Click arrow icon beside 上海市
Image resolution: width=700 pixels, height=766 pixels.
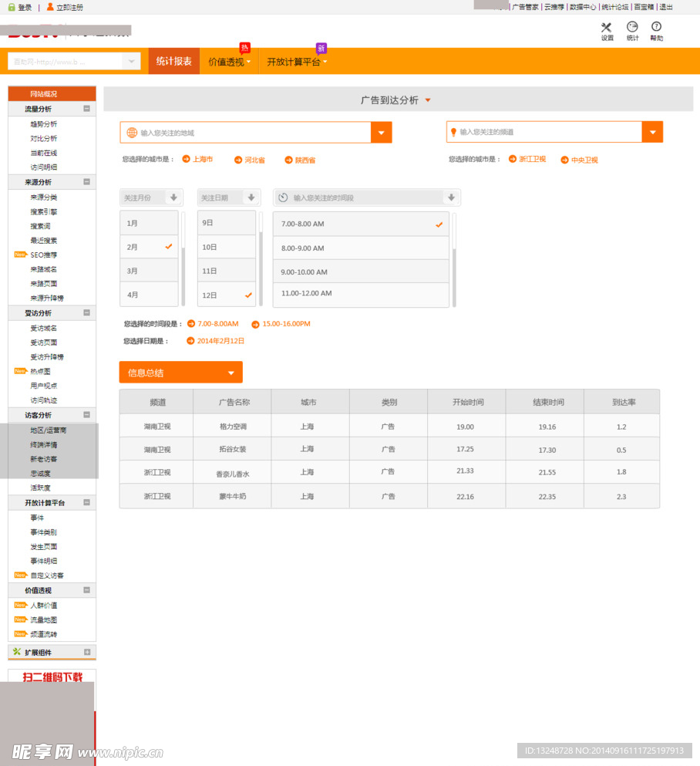click(x=186, y=159)
